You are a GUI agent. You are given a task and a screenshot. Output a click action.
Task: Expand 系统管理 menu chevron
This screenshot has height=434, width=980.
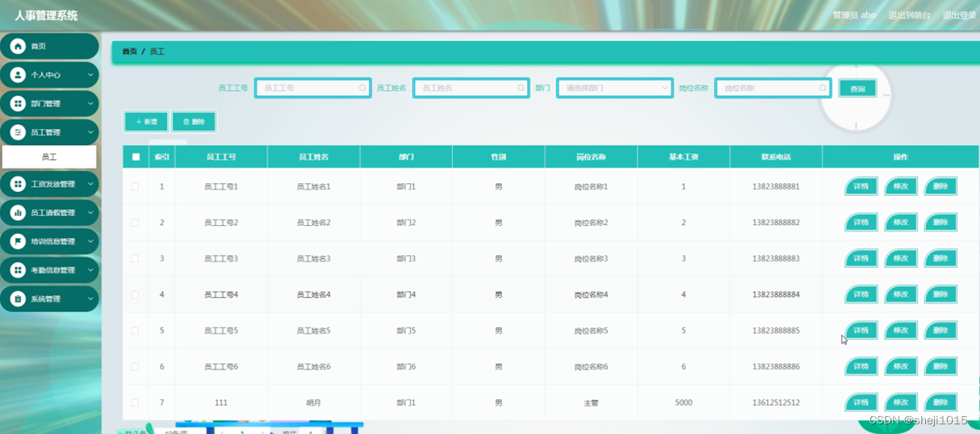(x=90, y=298)
